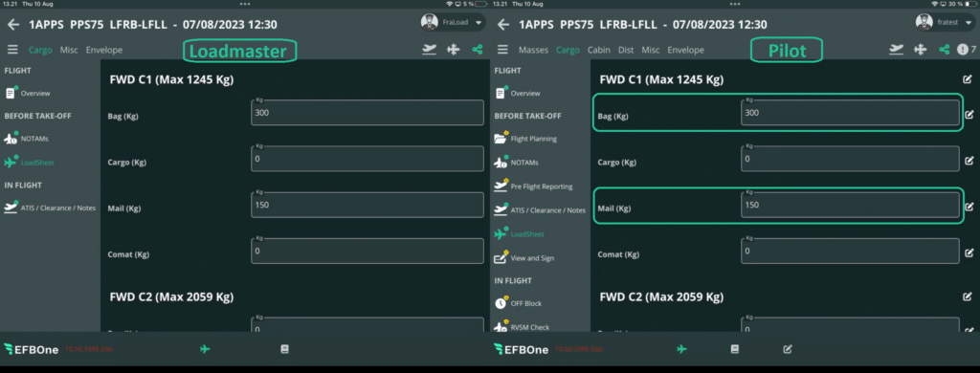This screenshot has width=980, height=373.
Task: Click share icon in Loadmaster toolbar
Action: [x=478, y=50]
